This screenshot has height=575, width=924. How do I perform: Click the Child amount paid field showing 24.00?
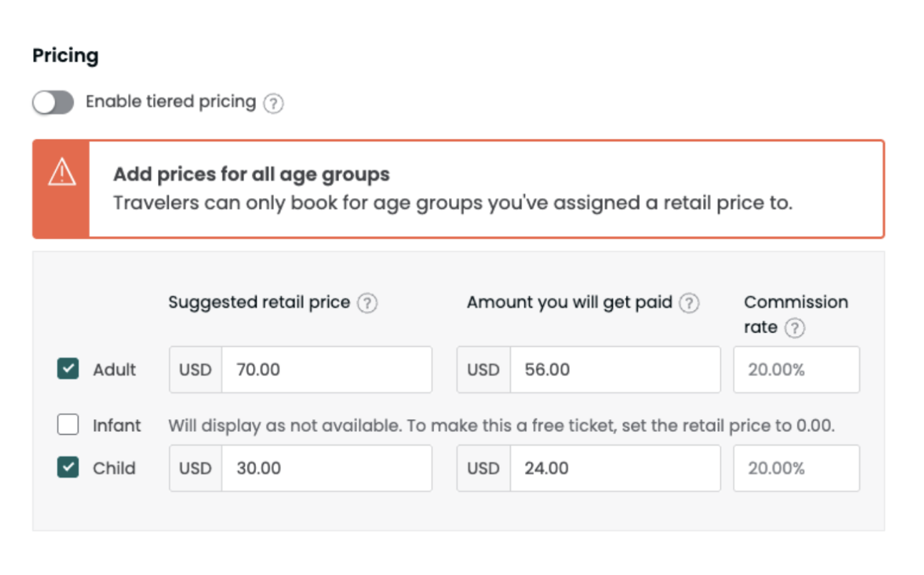[x=614, y=468]
